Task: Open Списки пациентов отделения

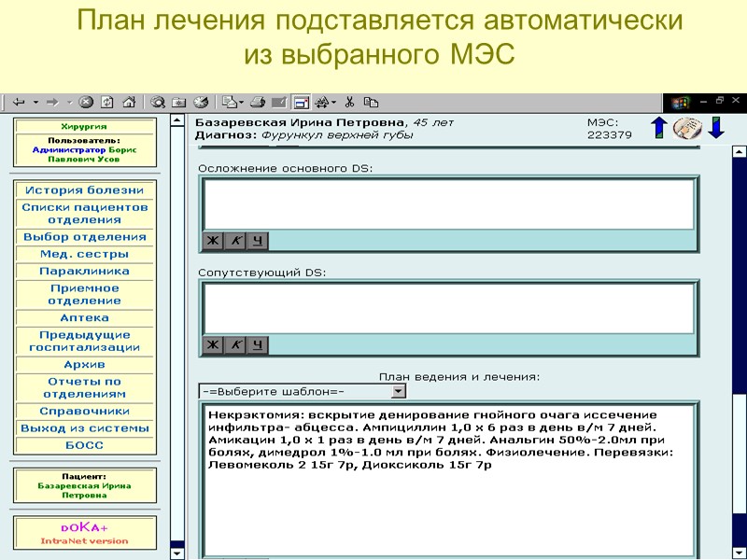Action: coord(84,214)
